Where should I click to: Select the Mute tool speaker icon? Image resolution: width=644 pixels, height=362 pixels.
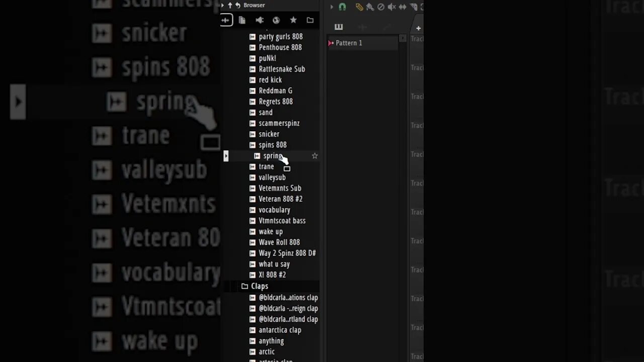391,7
